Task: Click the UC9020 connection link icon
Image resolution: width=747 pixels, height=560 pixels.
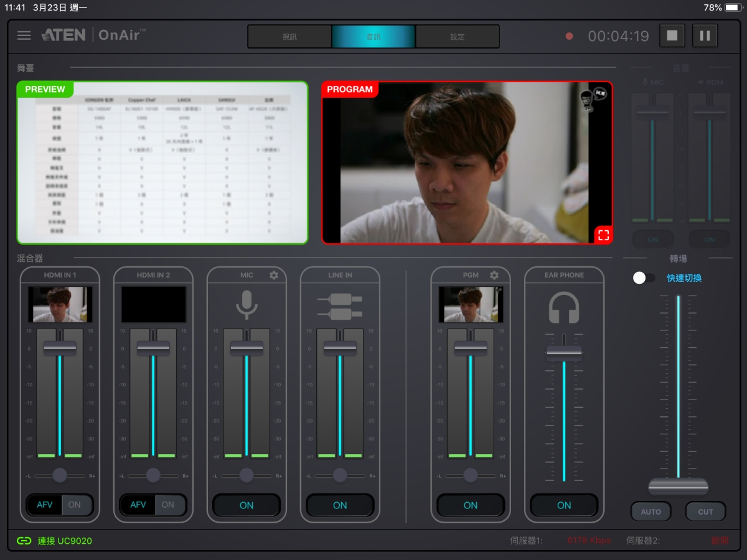Action: [x=24, y=541]
